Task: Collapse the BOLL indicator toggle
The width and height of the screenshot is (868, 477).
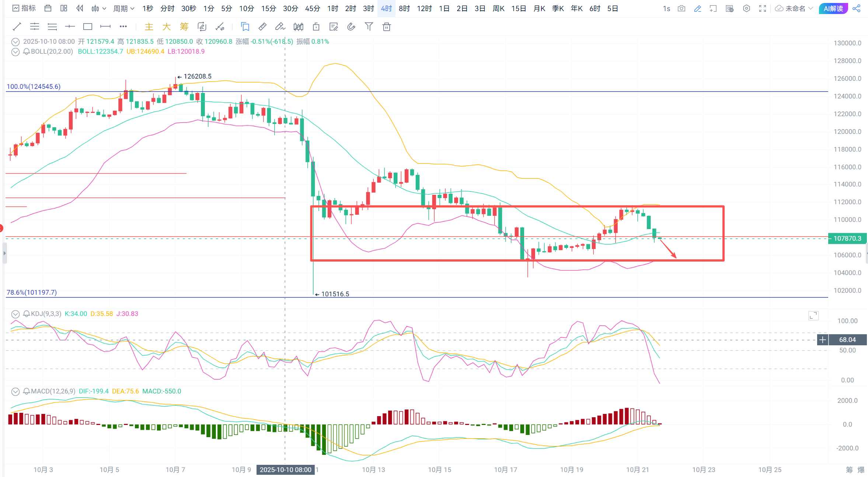Action: [x=15, y=52]
